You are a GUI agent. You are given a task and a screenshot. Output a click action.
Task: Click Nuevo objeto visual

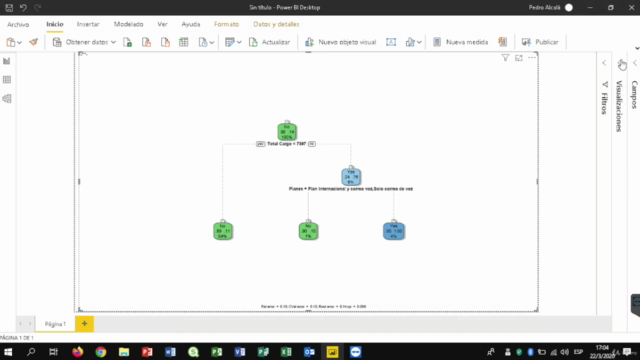coord(340,42)
